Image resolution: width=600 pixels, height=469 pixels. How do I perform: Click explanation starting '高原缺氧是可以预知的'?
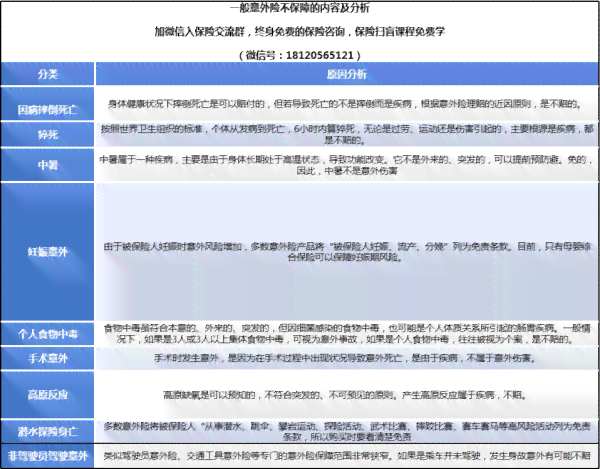(x=345, y=395)
